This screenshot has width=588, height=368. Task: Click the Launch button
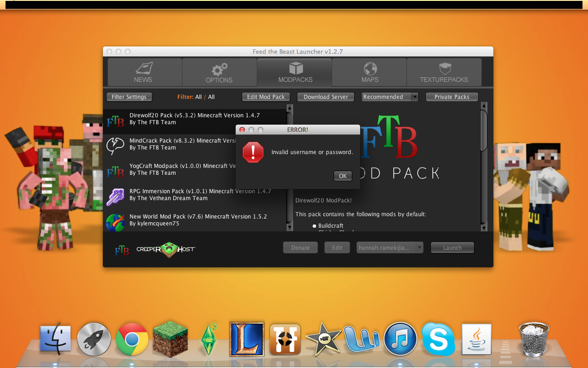(452, 247)
